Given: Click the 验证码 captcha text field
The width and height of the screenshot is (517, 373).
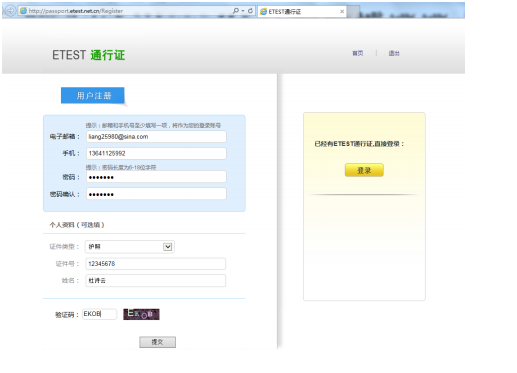Looking at the screenshot, I should [x=100, y=314].
